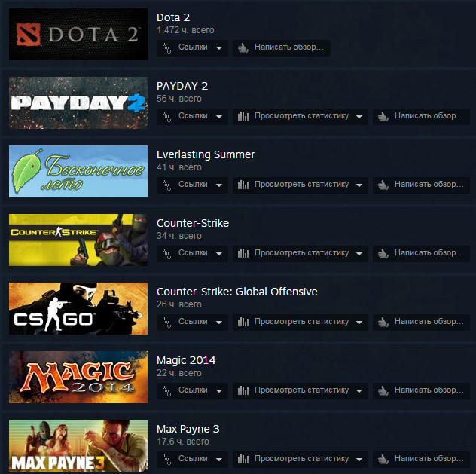Open the Everlasting Summer title link
This screenshot has height=474, width=476.
point(206,154)
